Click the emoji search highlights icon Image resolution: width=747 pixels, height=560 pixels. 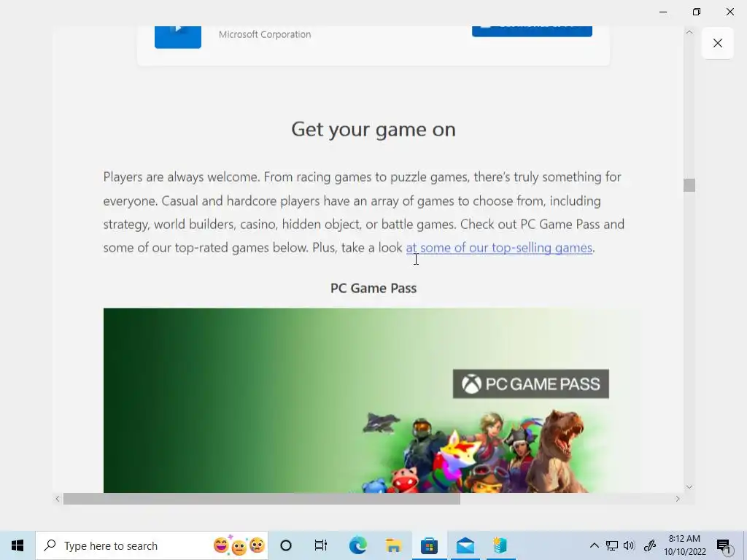click(239, 545)
